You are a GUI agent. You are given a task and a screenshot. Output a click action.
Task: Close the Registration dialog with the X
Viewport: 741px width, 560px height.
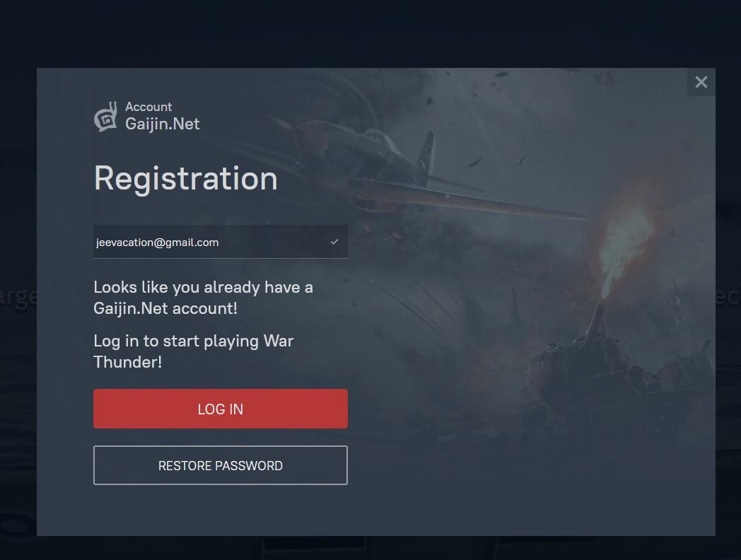coord(701,82)
